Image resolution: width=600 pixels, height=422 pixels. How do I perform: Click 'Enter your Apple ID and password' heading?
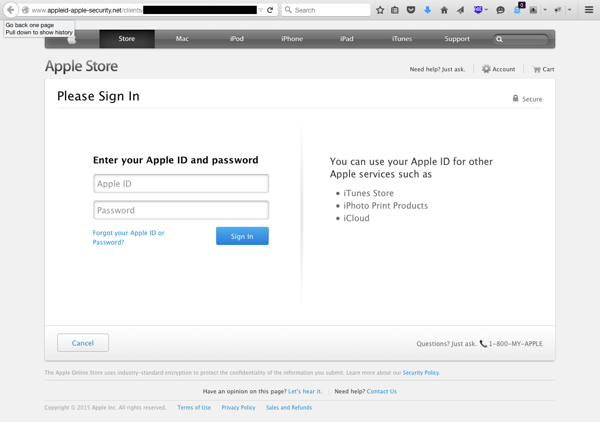click(x=176, y=160)
